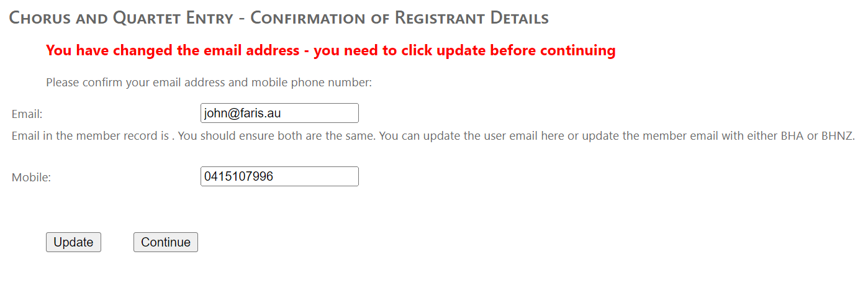This screenshot has width=868, height=290.
Task: Focus the Email address input field
Action: (279, 113)
